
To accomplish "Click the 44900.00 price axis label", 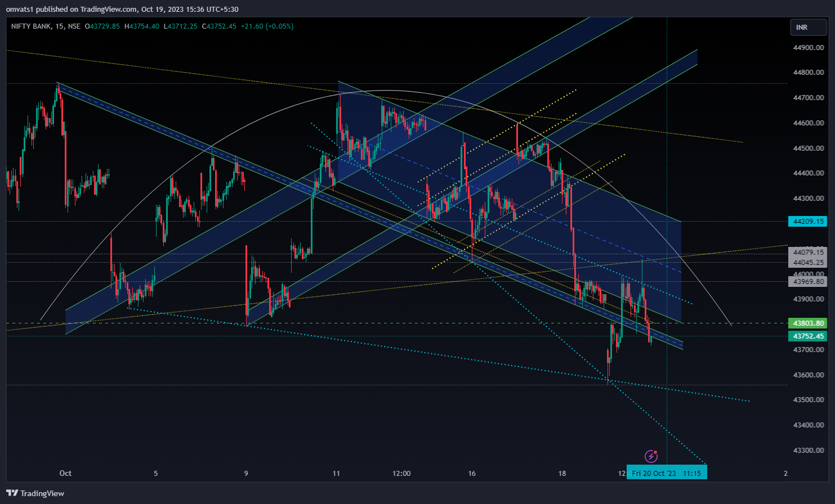I will (809, 48).
